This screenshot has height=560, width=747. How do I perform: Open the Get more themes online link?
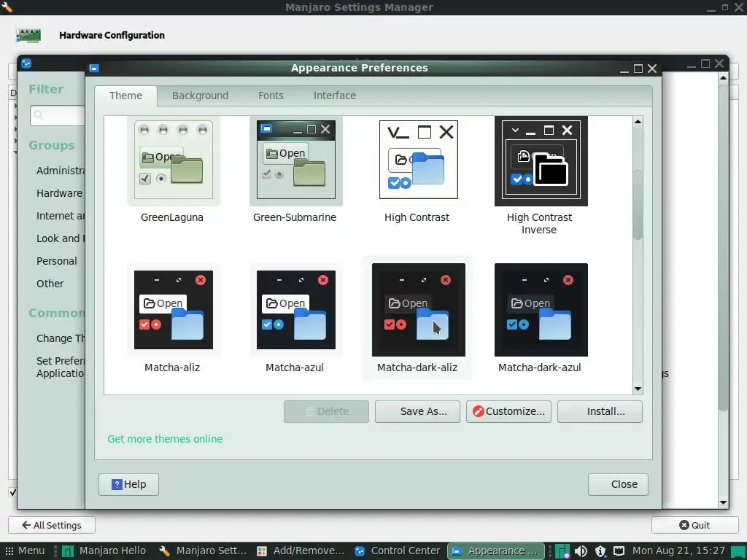click(x=165, y=439)
